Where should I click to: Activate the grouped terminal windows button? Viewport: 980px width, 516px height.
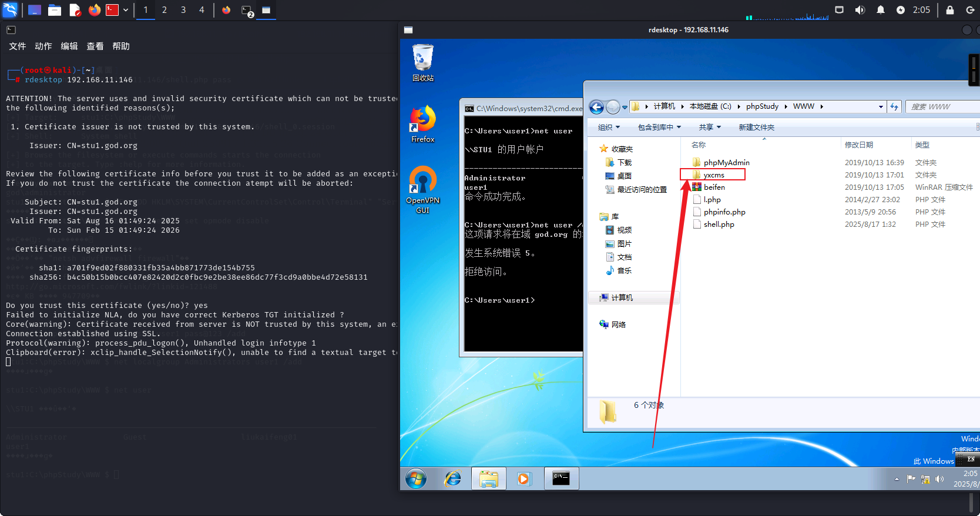click(247, 10)
